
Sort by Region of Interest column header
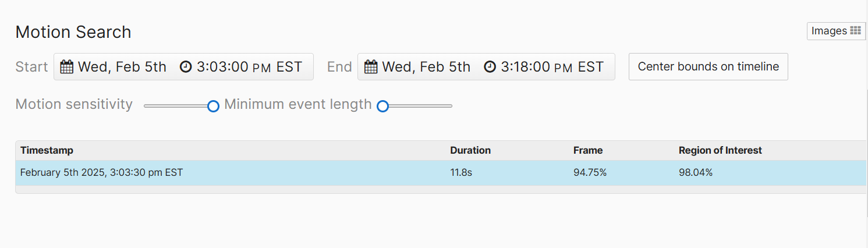[x=720, y=150]
